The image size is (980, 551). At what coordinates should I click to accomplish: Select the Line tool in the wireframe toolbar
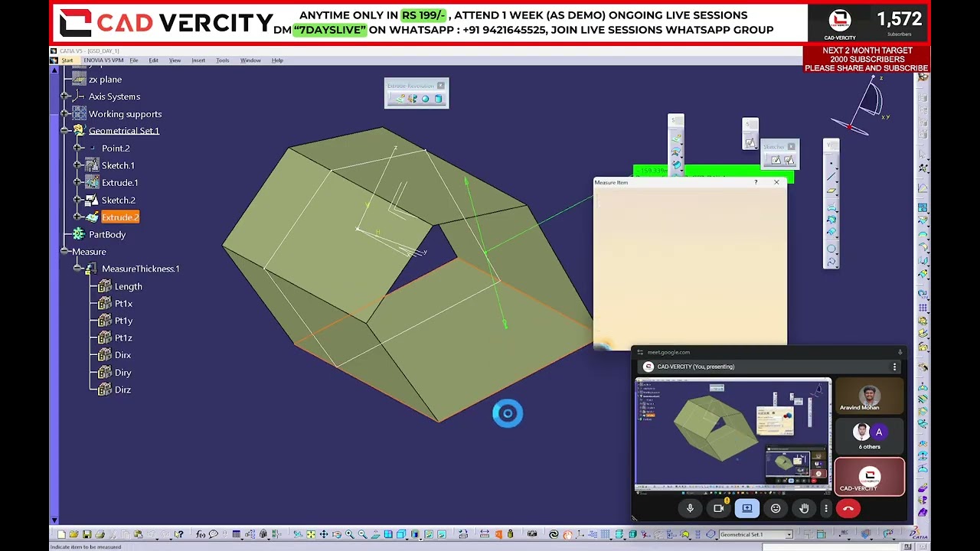pyautogui.click(x=831, y=176)
